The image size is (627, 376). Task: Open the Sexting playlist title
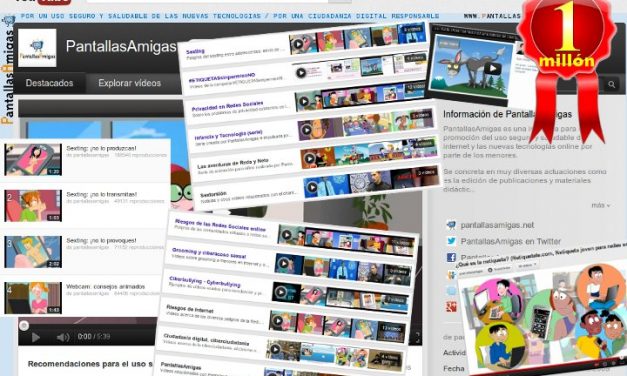[x=195, y=51]
